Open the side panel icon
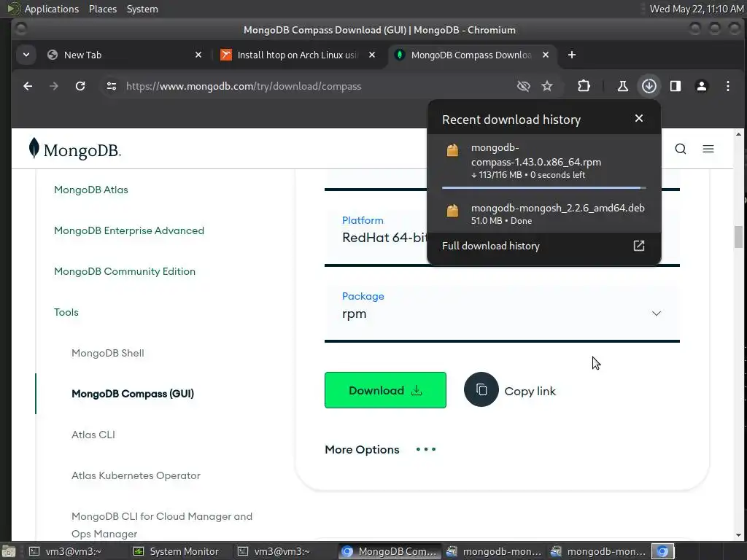Viewport: 747px width, 560px height. [x=675, y=86]
